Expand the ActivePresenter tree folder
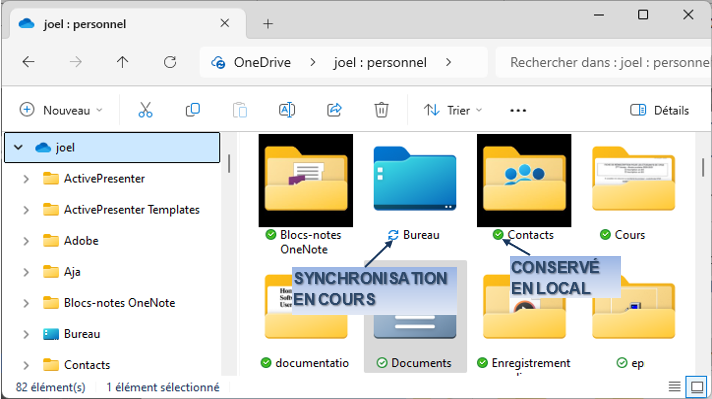The image size is (712, 399). point(26,179)
